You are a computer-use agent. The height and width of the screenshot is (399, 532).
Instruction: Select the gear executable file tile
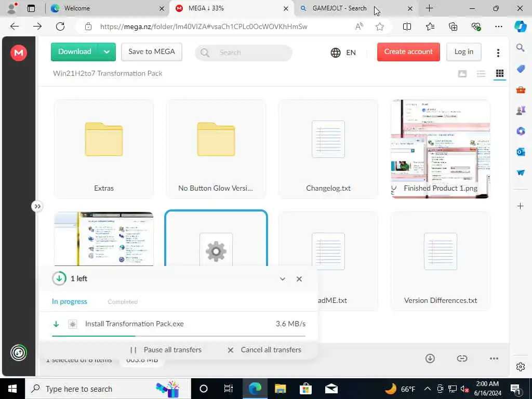pyautogui.click(x=216, y=239)
